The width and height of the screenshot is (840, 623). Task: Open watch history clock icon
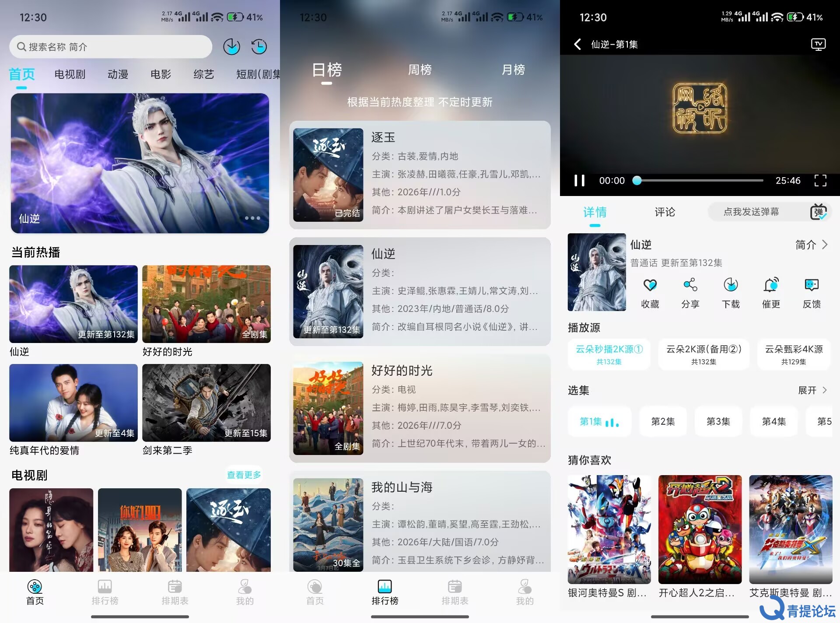pos(259,46)
